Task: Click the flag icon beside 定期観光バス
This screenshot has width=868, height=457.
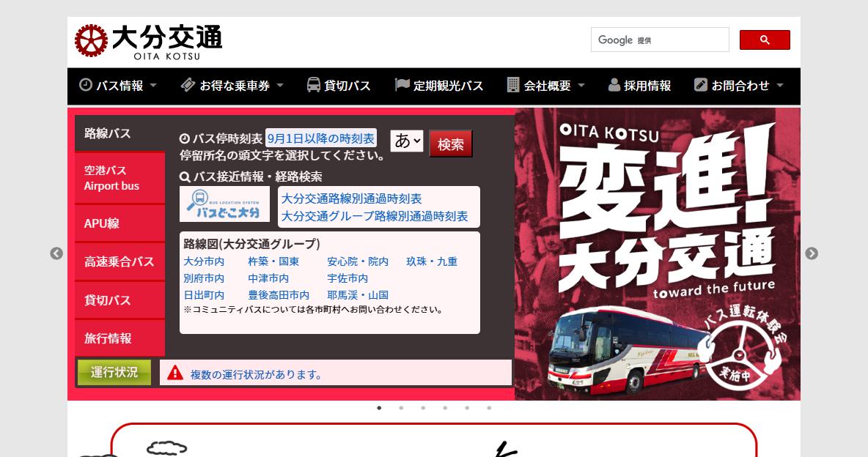Action: (x=402, y=85)
